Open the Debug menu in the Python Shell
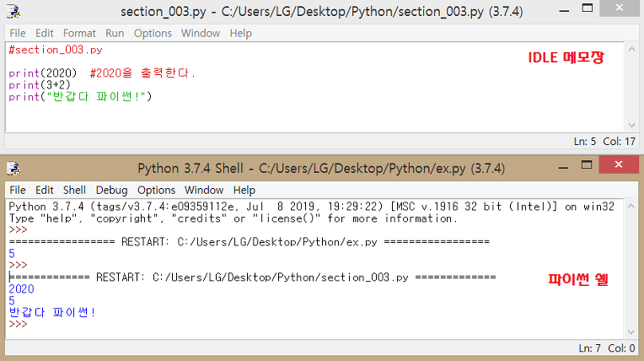 click(x=112, y=191)
